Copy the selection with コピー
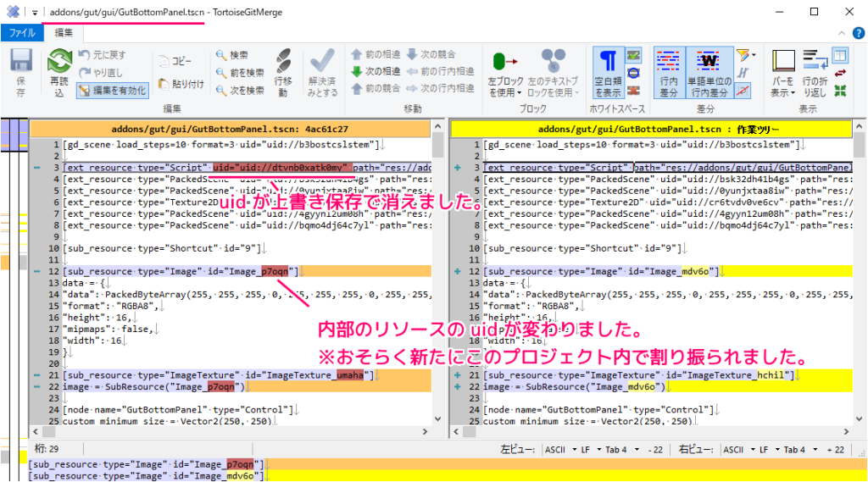This screenshot has width=868, height=482. (x=175, y=61)
